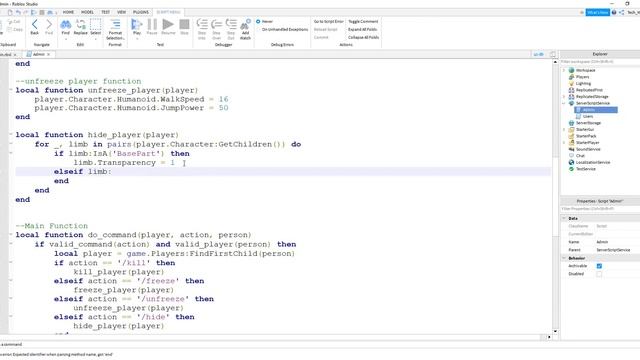This screenshot has width=640, height=360.
Task: Collapse fold at hide_player function
Action: click(x=11, y=134)
